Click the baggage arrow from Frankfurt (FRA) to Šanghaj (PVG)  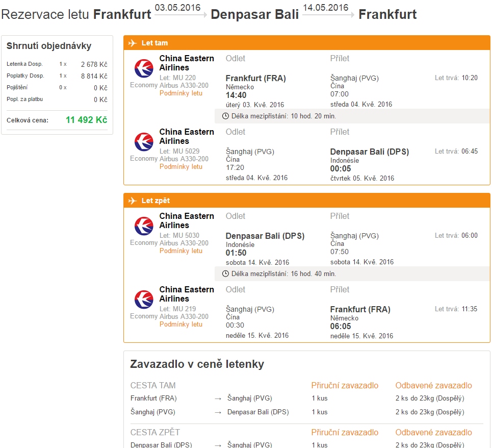coord(218,399)
